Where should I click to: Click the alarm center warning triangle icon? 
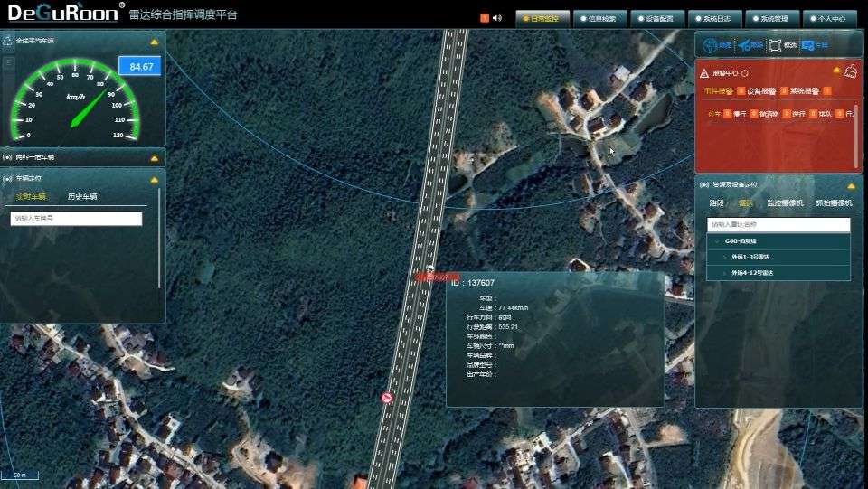pyautogui.click(x=704, y=73)
